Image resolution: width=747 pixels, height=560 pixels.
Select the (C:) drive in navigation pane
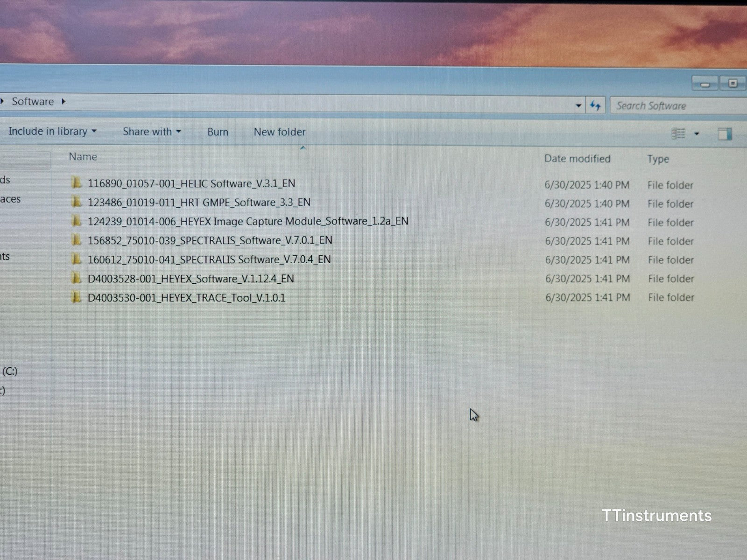coord(10,371)
